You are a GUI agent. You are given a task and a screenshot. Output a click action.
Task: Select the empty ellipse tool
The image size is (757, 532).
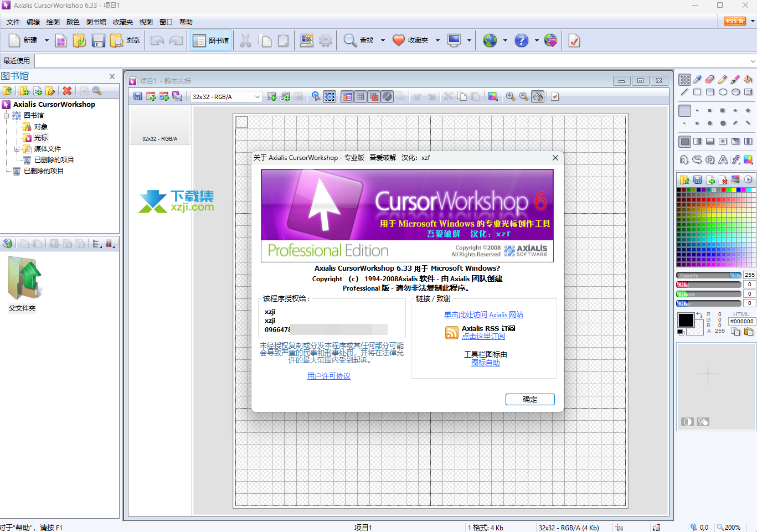coord(723,92)
